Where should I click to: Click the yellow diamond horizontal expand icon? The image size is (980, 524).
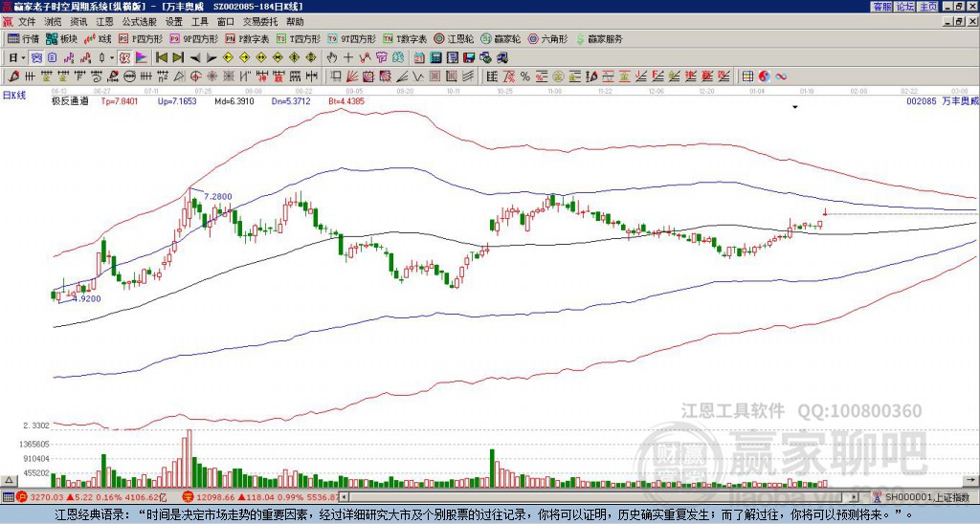coord(260,58)
